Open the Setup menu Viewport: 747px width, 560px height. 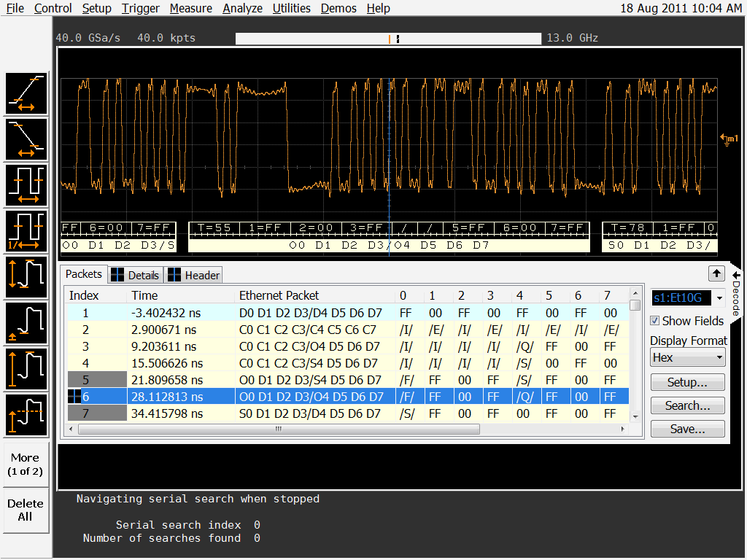coord(97,8)
